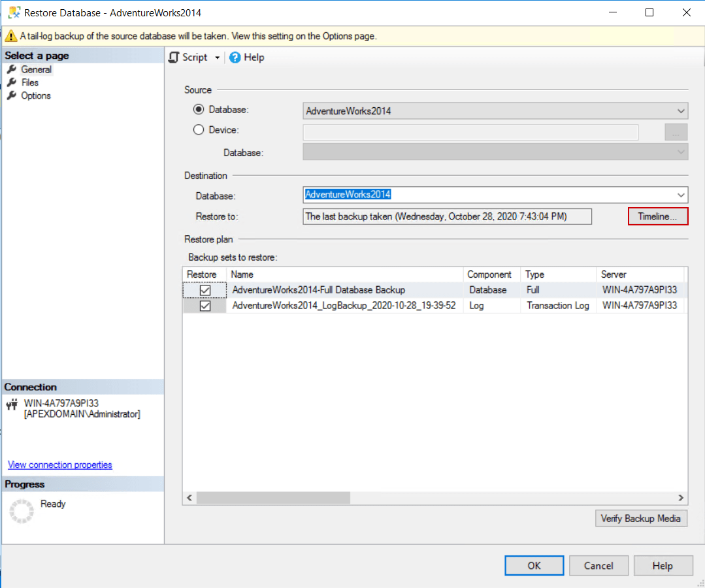The height and width of the screenshot is (588, 705).
Task: Click the server icon in the Connection panel
Action: 12,403
